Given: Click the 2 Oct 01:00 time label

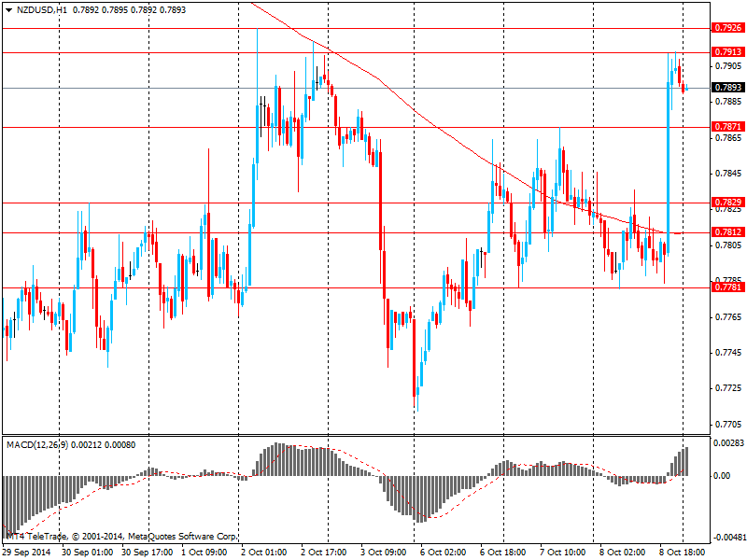Looking at the screenshot, I should tap(264, 553).
